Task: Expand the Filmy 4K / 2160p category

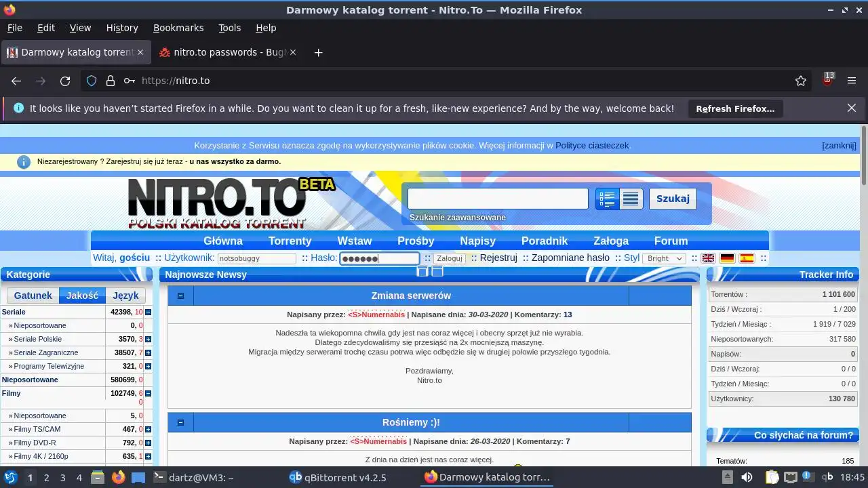Action: pyautogui.click(x=148, y=456)
